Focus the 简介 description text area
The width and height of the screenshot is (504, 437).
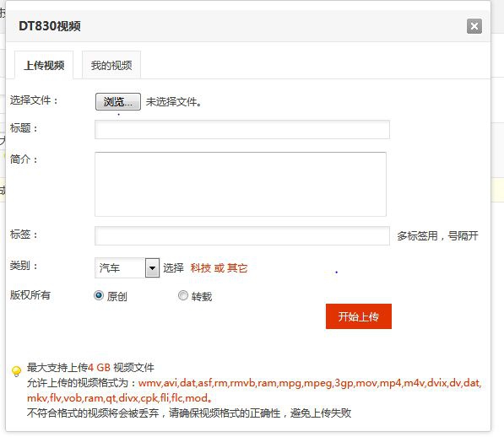tap(241, 184)
